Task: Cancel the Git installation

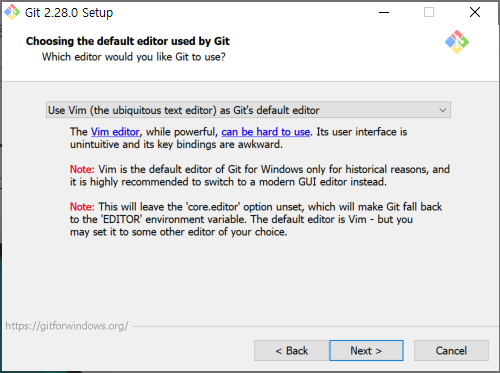Action: tap(451, 351)
